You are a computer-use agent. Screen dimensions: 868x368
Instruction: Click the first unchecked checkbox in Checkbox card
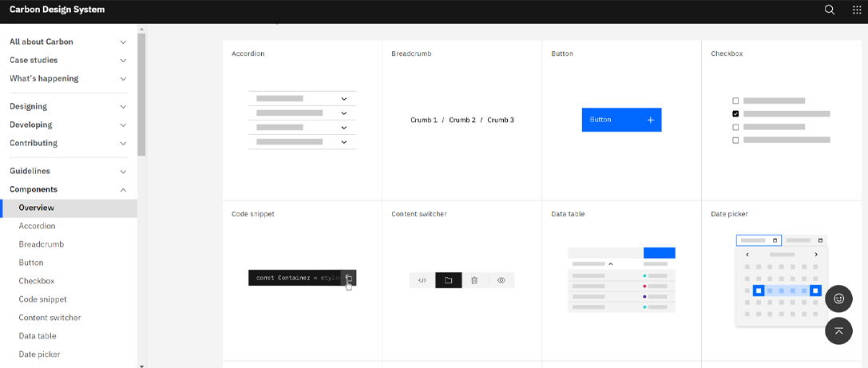coord(735,101)
